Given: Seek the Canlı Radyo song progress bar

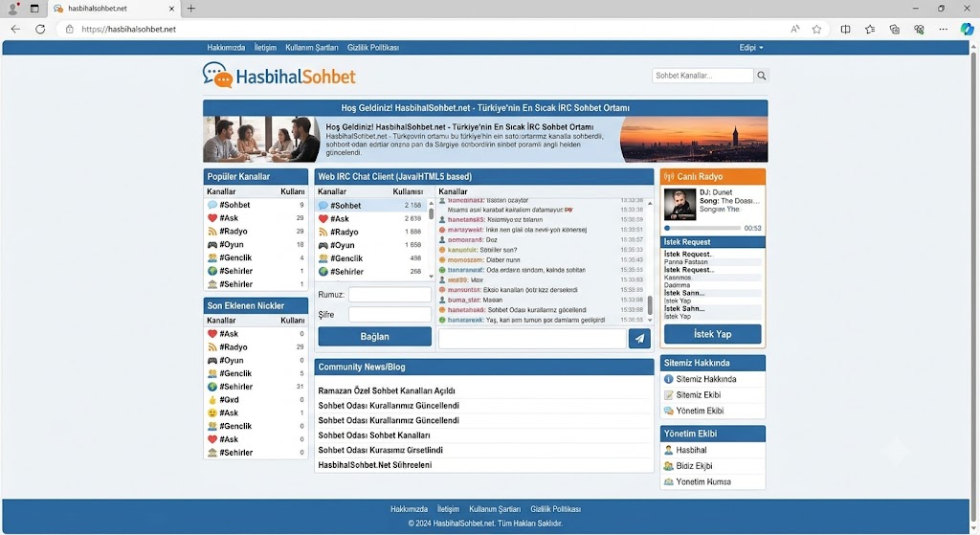Looking at the screenshot, I should tap(702, 228).
